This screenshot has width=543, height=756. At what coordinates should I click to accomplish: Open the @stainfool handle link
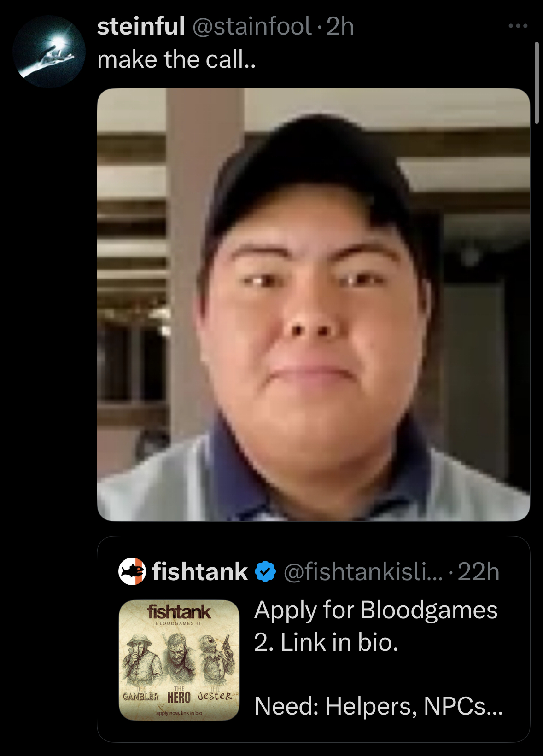[251, 26]
